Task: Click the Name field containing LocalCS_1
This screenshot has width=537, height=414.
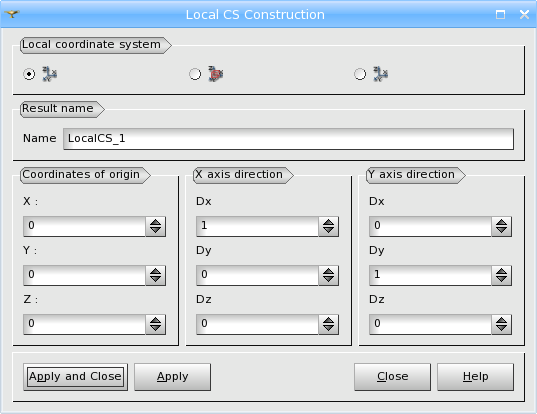Action: [288, 139]
